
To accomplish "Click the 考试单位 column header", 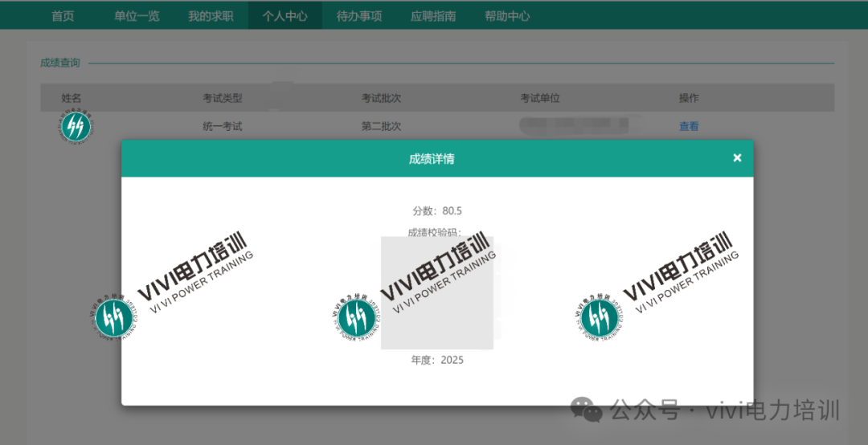I will pos(540,98).
